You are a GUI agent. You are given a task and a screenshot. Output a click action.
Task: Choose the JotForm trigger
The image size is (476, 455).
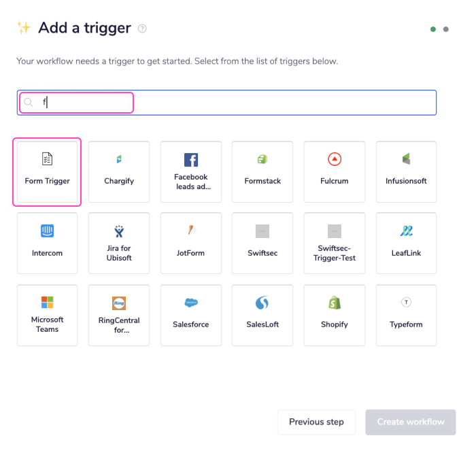pos(191,243)
